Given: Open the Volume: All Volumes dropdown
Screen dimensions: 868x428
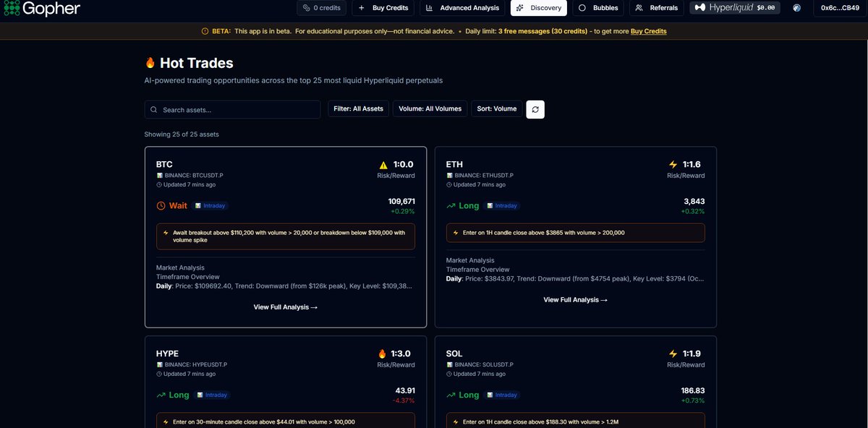Looking at the screenshot, I should (430, 109).
